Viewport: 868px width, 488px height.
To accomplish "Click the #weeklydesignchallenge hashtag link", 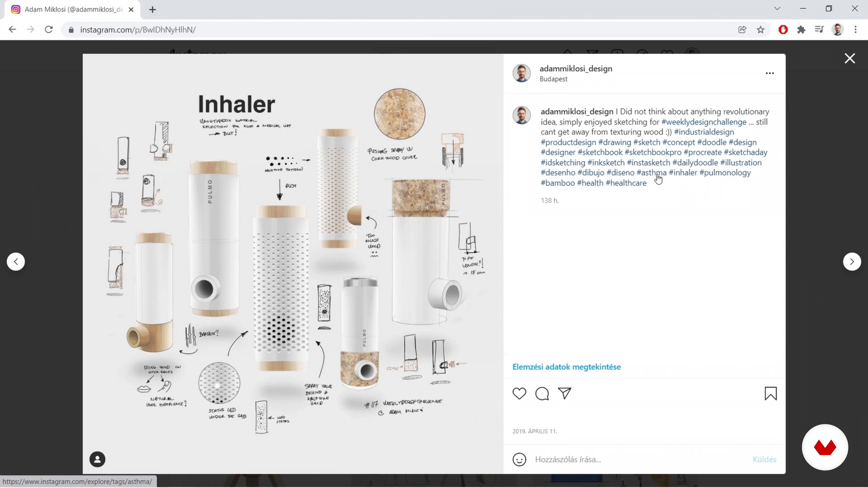I will coord(704,122).
